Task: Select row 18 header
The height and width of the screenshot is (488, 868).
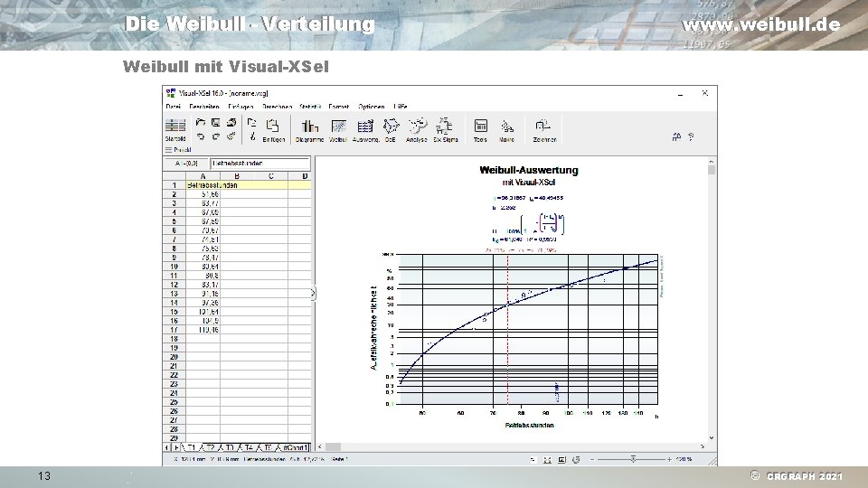Action: click(174, 339)
